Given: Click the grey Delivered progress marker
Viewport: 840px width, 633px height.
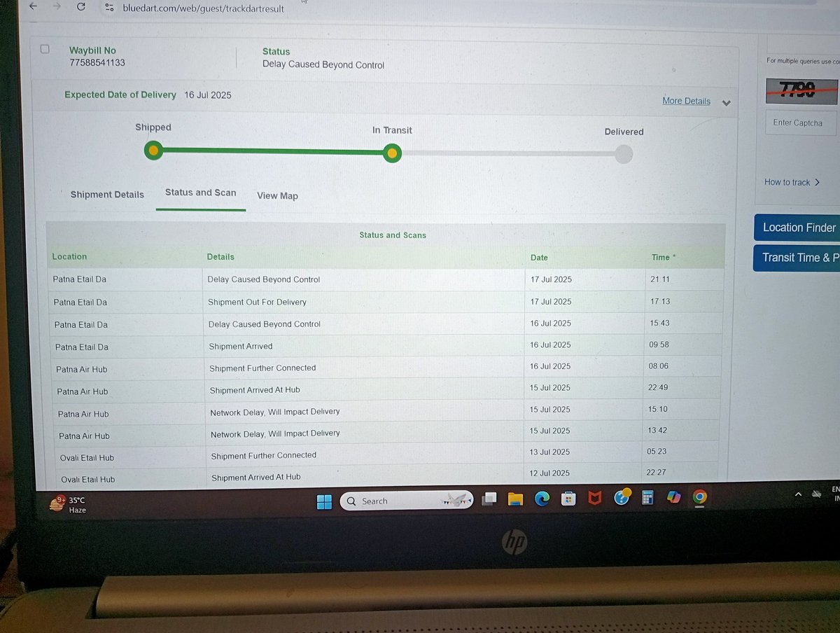Looking at the screenshot, I should pyautogui.click(x=624, y=154).
